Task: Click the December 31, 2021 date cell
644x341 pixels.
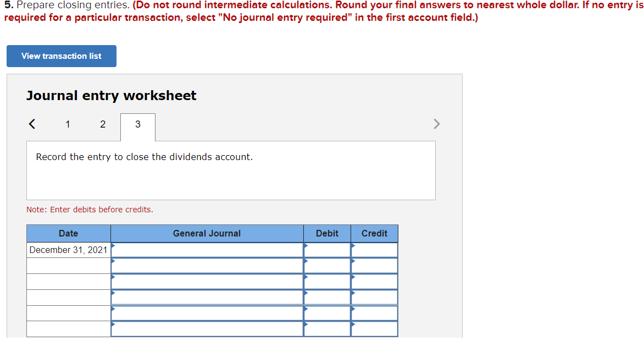Action: tap(68, 249)
